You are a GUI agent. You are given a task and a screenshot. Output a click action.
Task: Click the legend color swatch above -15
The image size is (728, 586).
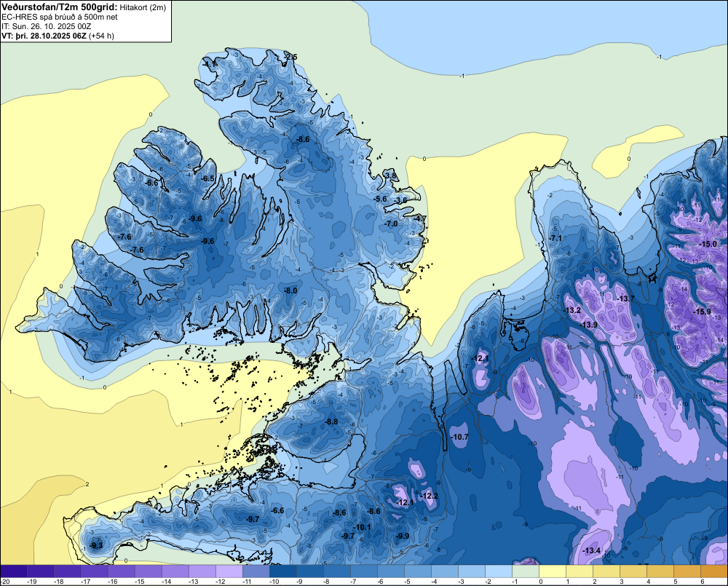(x=148, y=571)
